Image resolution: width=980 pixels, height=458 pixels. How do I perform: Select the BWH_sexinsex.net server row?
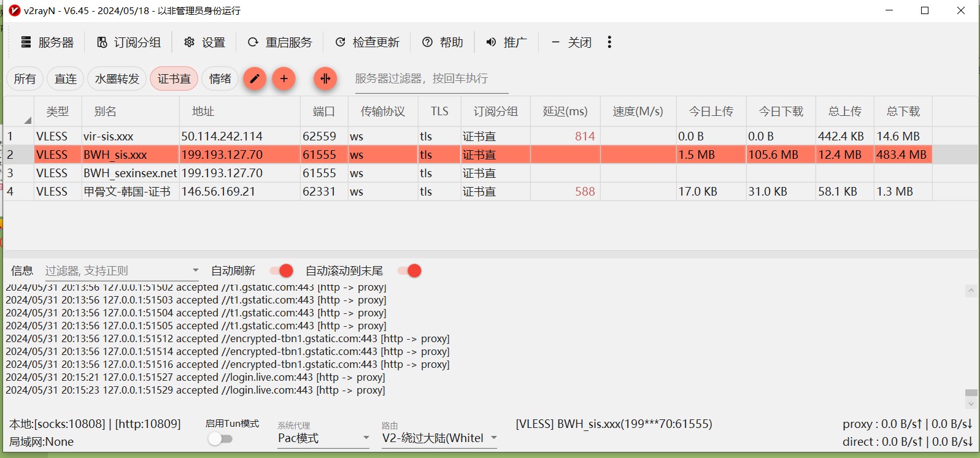coord(468,173)
